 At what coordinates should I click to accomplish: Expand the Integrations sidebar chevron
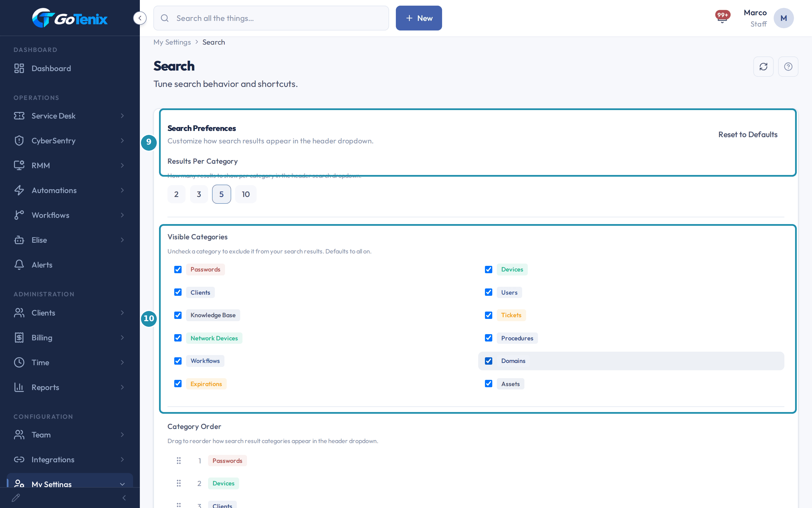[122, 459]
